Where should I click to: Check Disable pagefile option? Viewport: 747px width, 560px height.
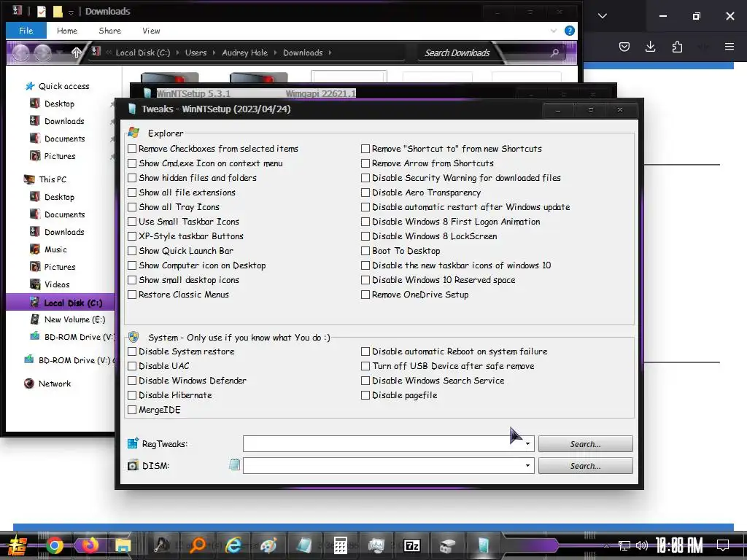coord(365,395)
